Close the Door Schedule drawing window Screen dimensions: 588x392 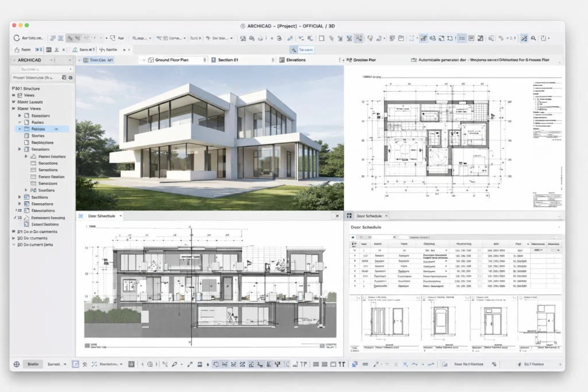(x=337, y=216)
